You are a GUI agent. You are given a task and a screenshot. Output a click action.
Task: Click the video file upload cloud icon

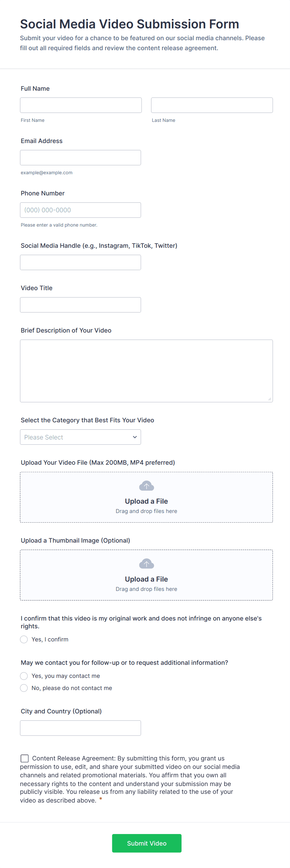click(146, 486)
